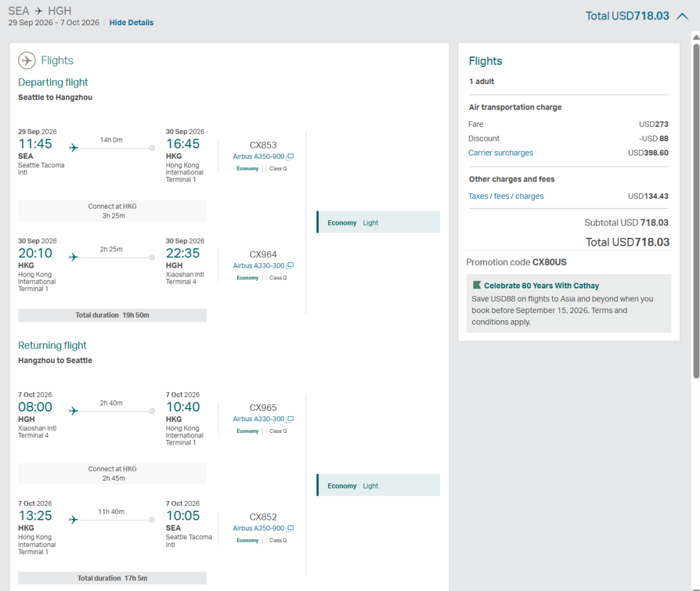Expand Carrier surcharges breakdown
Viewport: 700px width, 591px height.
coord(500,153)
